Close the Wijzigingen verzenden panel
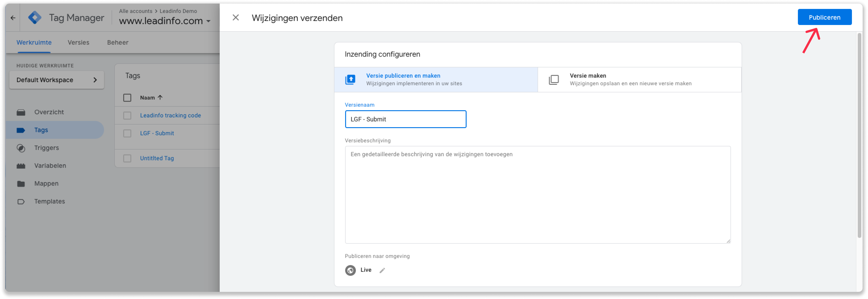 click(x=236, y=18)
